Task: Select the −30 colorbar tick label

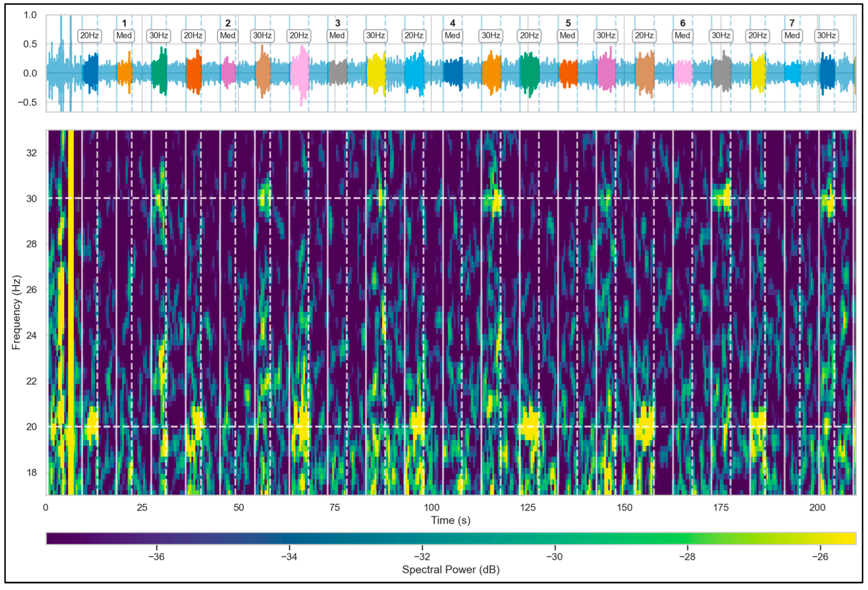Action: (x=555, y=557)
